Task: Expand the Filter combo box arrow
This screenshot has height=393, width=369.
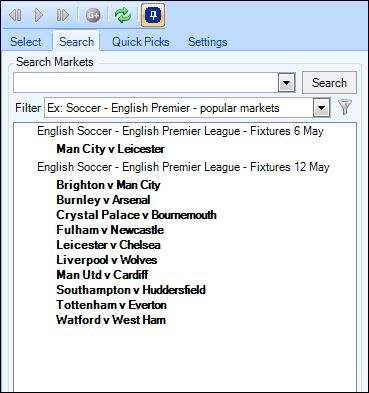Action: point(322,108)
